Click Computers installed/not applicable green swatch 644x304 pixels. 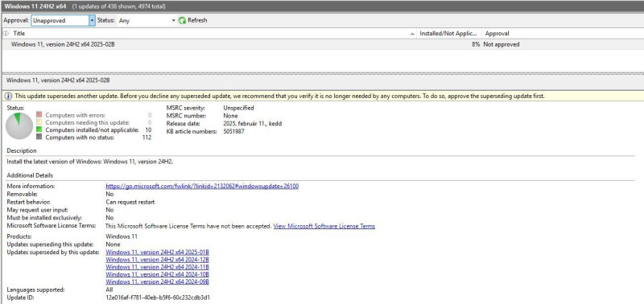tap(39, 129)
